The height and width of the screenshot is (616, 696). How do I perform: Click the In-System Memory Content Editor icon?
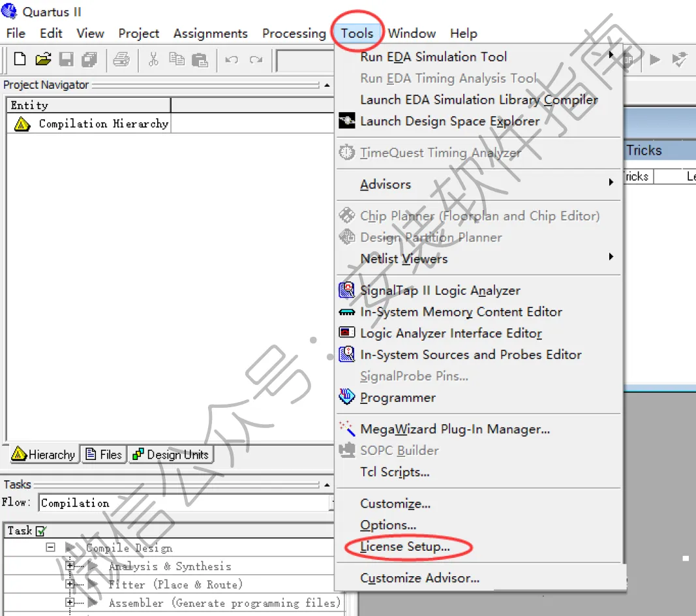[346, 312]
